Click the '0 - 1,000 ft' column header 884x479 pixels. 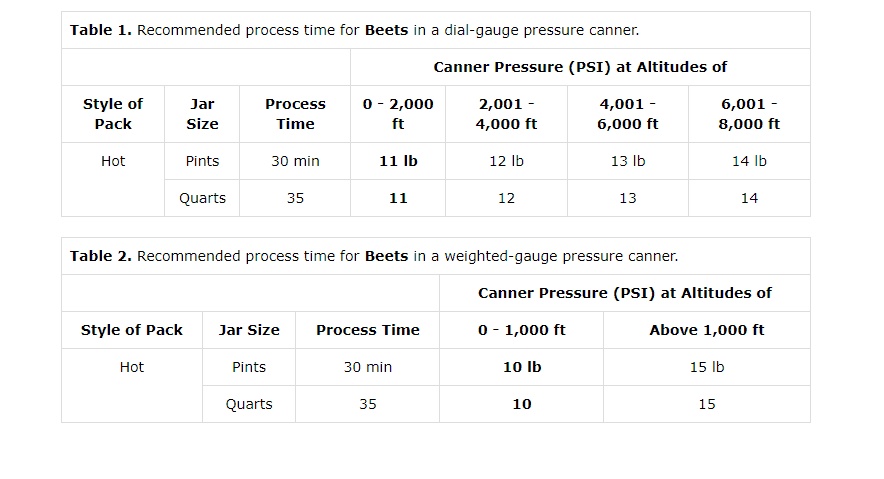coord(521,330)
